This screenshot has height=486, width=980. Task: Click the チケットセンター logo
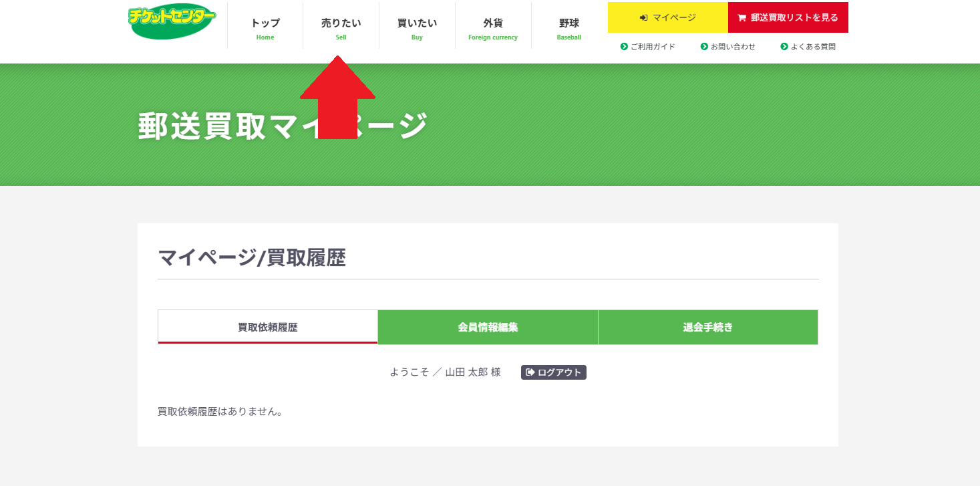click(x=172, y=21)
